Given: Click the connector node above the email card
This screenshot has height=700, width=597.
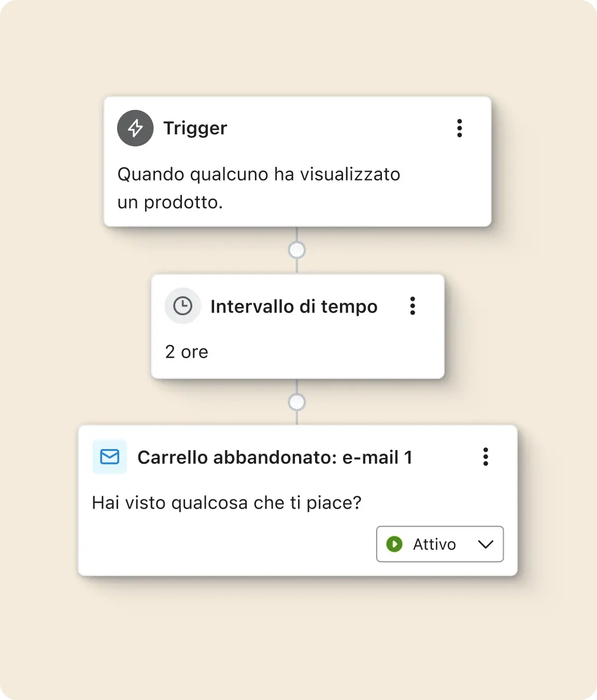Looking at the screenshot, I should (297, 402).
